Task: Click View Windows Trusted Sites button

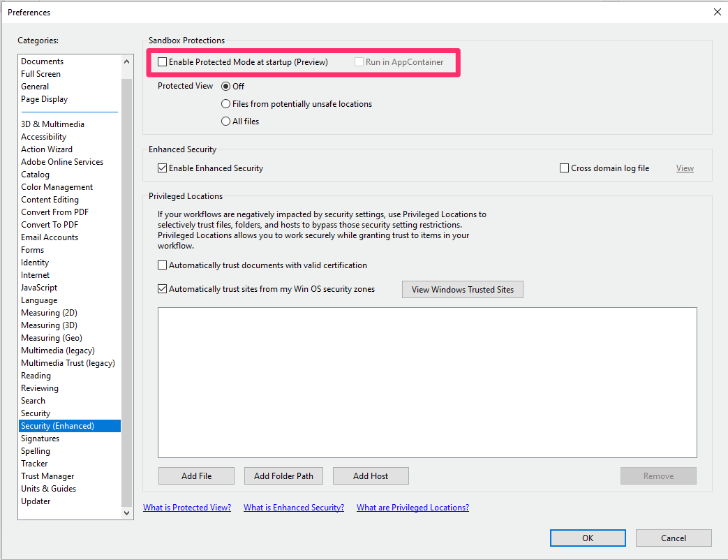Action: coord(463,289)
